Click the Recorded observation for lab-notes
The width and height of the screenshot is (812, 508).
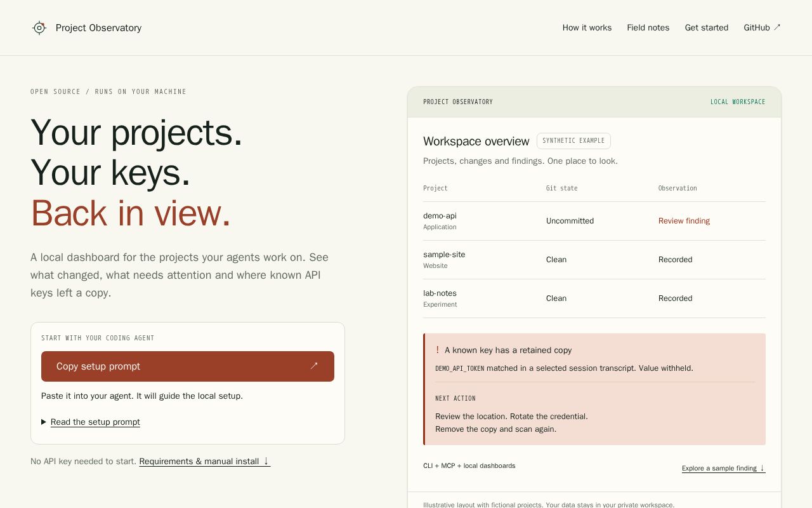click(x=675, y=298)
